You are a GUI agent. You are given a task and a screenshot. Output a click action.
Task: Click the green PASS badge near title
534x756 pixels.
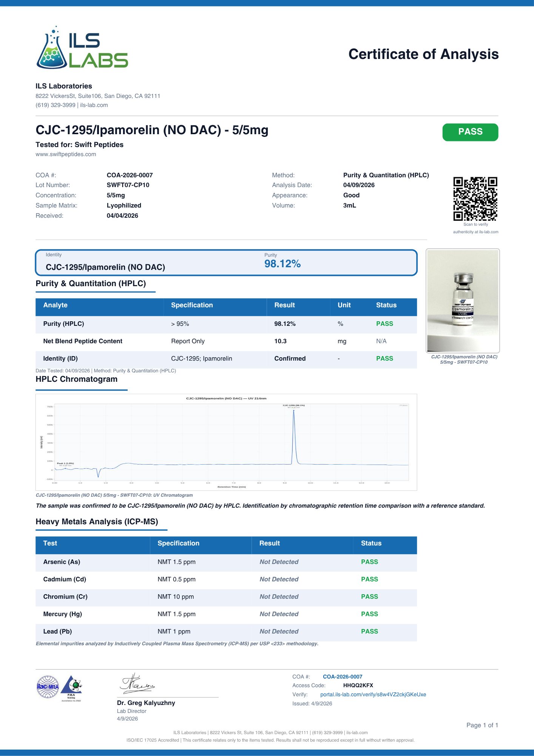point(470,132)
